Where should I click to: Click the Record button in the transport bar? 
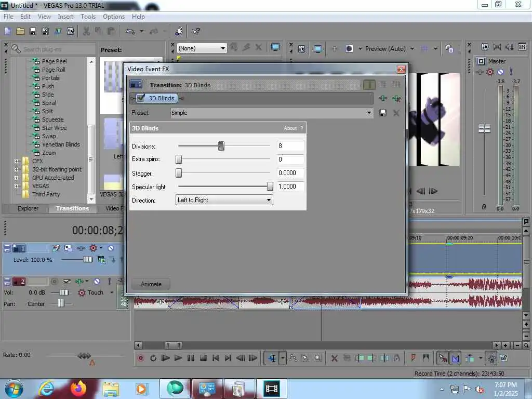141,358
